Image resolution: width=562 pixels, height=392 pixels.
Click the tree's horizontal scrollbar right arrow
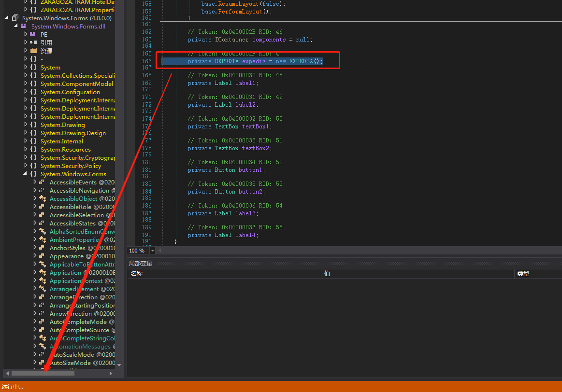tap(111, 373)
